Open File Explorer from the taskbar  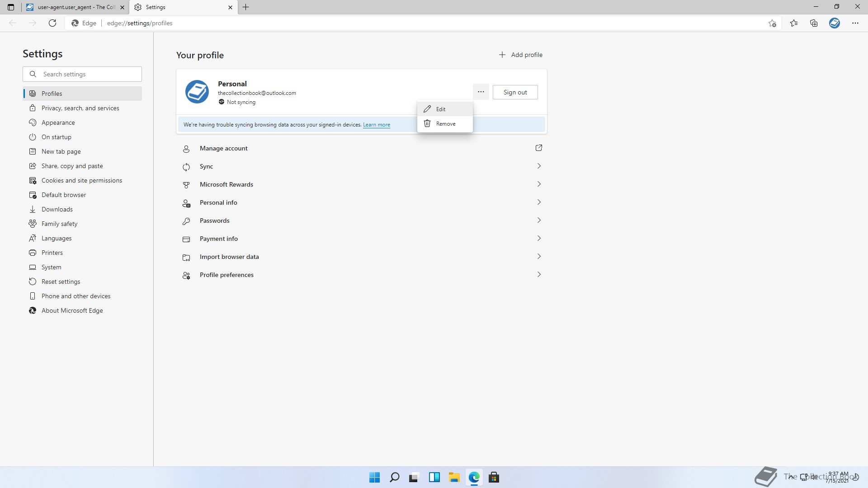point(454,477)
